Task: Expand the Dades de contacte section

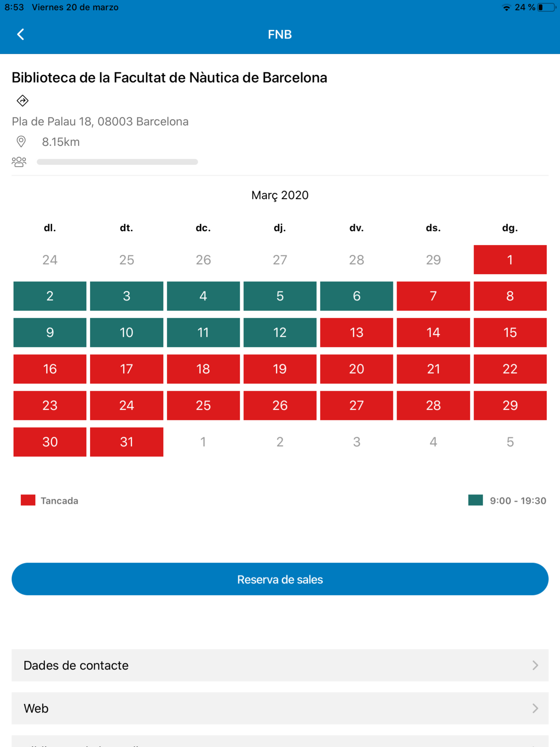Action: tap(280, 665)
